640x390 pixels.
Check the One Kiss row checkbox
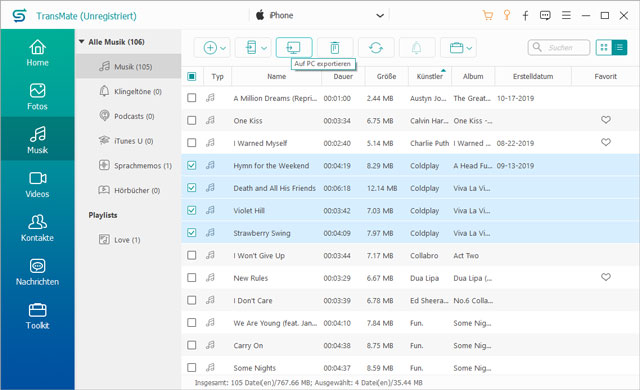point(191,120)
